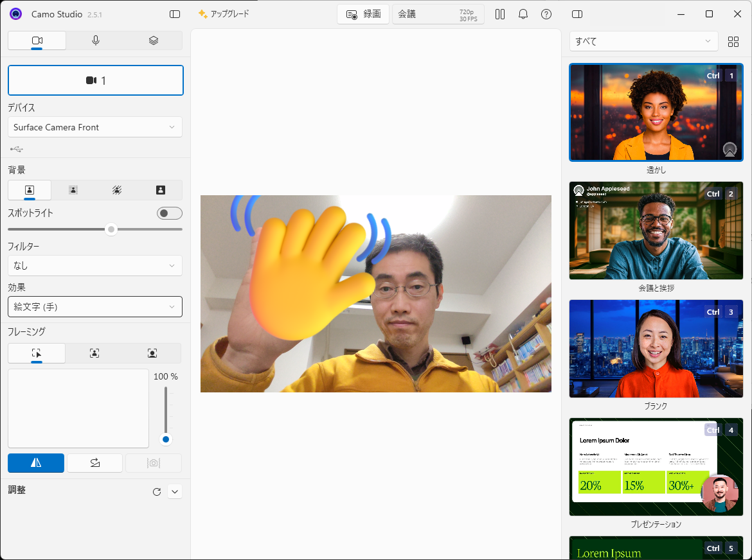Image resolution: width=752 pixels, height=560 pixels.
Task: Select the background blur icon
Action: pos(73,190)
